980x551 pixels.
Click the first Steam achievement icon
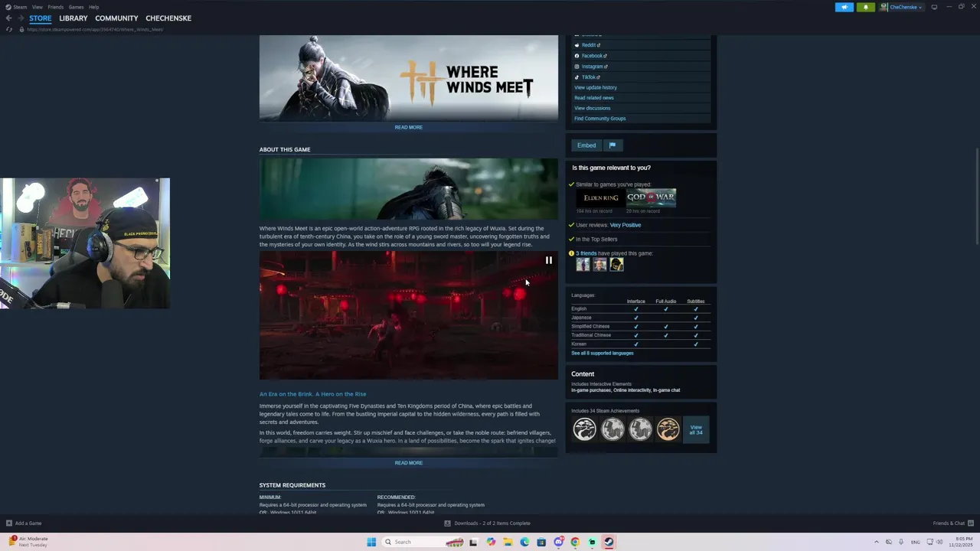pos(584,429)
